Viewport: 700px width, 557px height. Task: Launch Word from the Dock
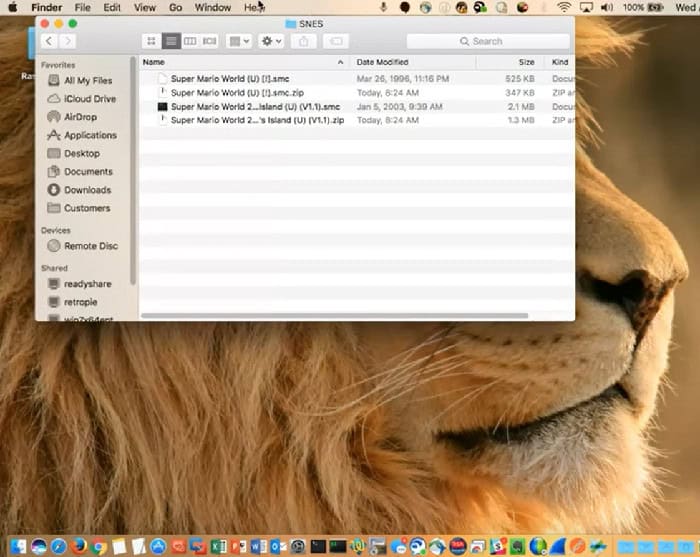(x=258, y=546)
